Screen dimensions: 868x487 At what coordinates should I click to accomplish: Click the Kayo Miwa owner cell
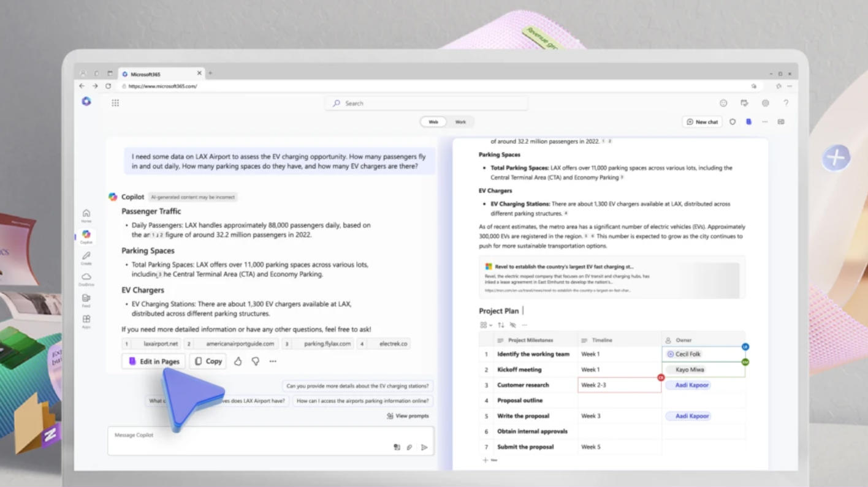pos(704,369)
